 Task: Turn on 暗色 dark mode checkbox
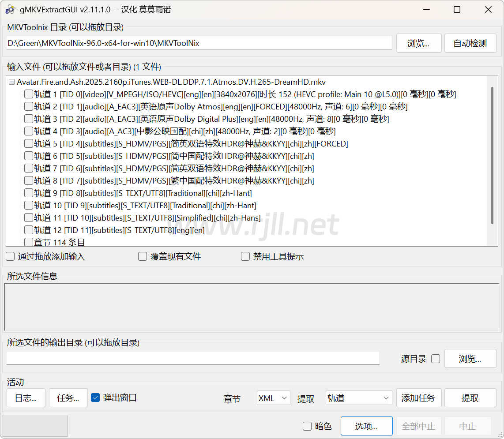[307, 426]
